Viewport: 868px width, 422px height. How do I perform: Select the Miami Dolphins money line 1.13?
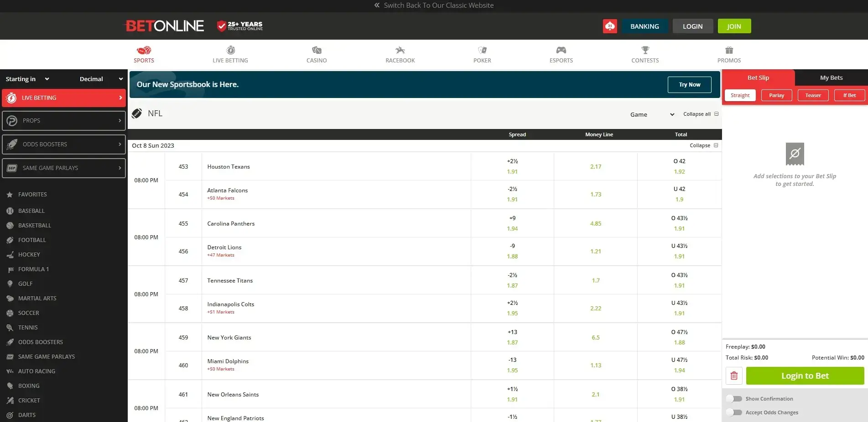(596, 365)
